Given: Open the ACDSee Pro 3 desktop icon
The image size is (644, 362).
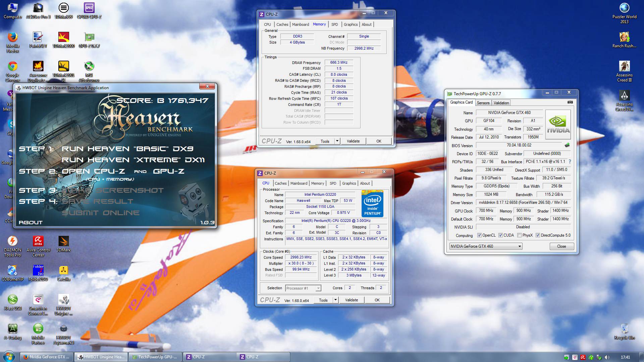Looking at the screenshot, I should [38, 10].
